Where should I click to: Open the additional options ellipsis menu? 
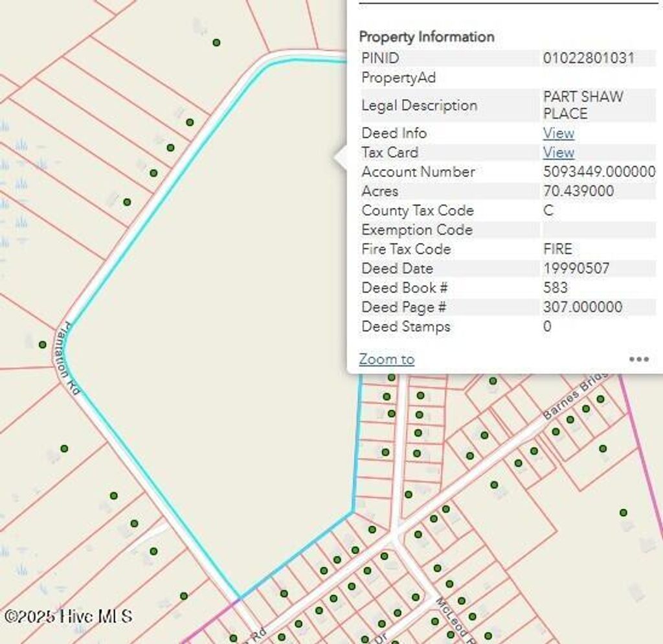click(x=640, y=359)
